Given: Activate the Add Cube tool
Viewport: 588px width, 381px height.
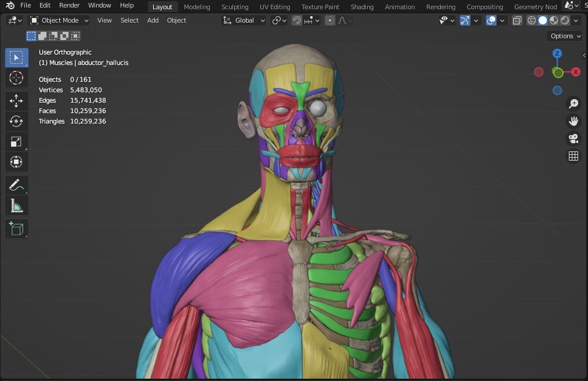Looking at the screenshot, I should coord(16,228).
